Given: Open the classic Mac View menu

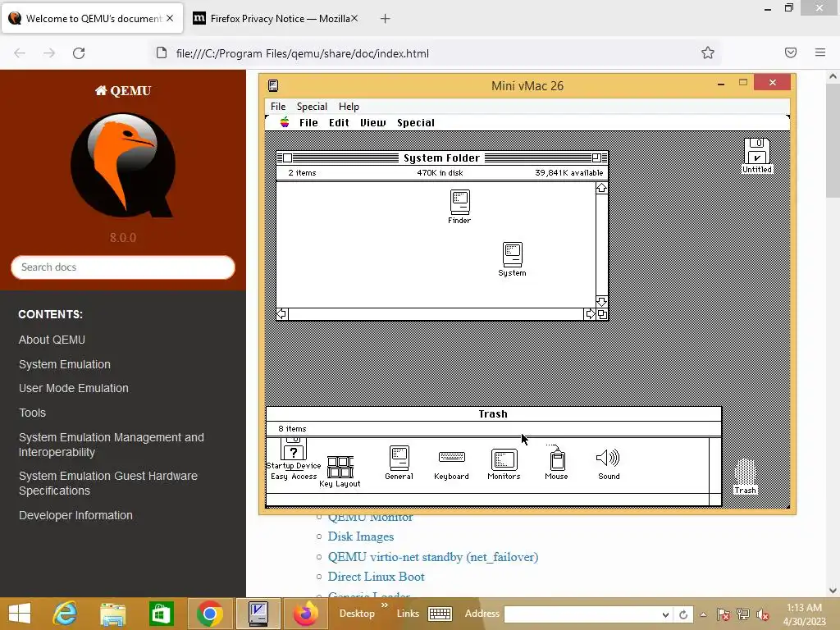Looking at the screenshot, I should (373, 123).
